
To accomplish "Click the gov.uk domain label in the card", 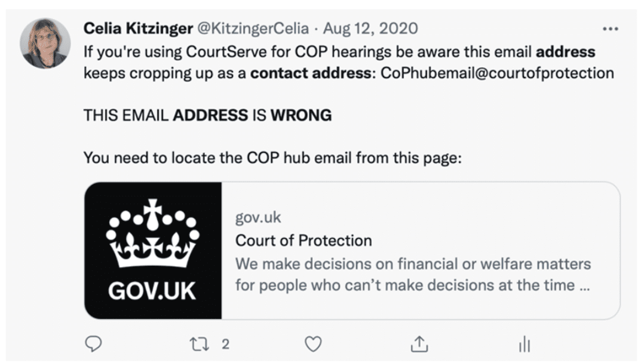I will coord(258,217).
